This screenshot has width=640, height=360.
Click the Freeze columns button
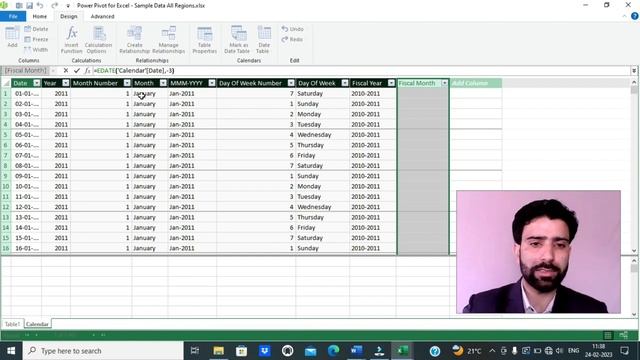(36, 39)
